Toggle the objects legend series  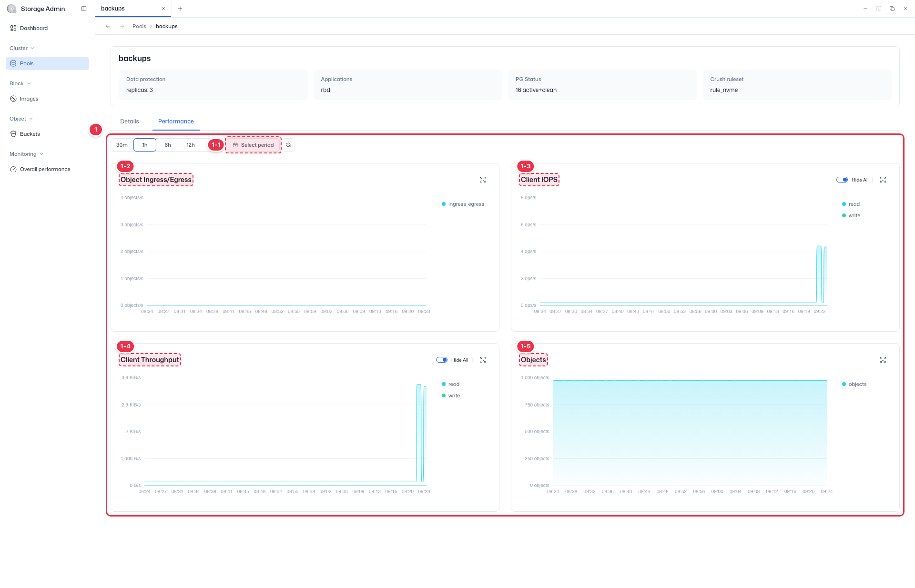(854, 384)
